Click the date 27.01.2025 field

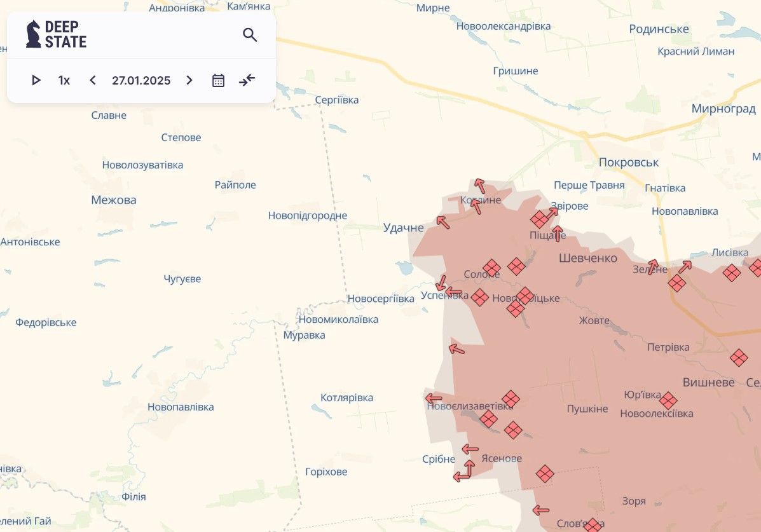tap(141, 80)
